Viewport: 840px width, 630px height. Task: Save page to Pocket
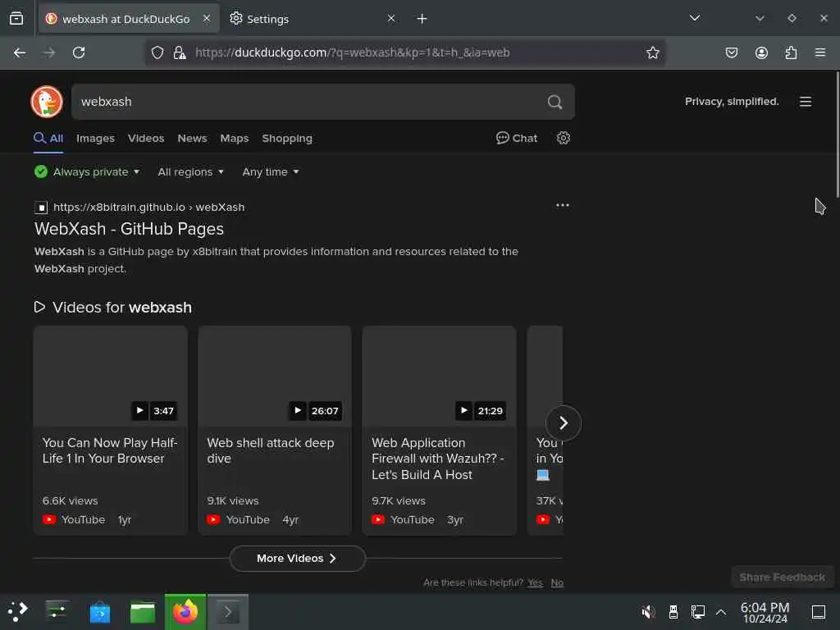pos(731,52)
